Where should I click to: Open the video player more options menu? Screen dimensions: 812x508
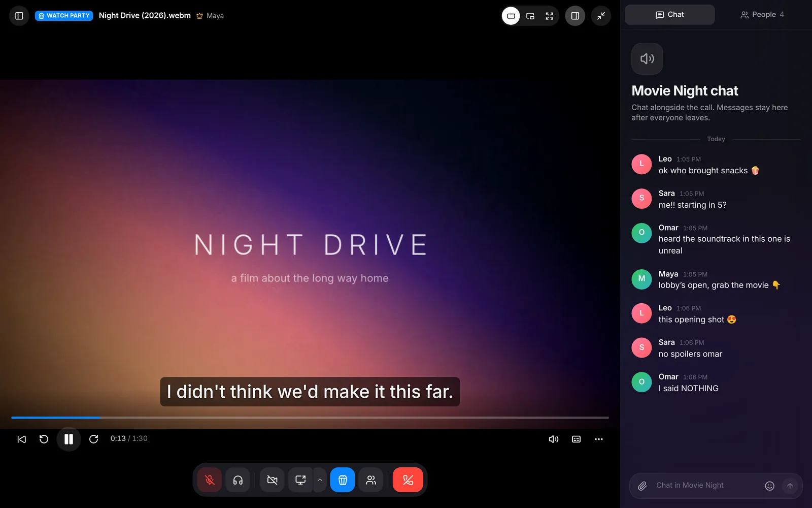pos(599,439)
